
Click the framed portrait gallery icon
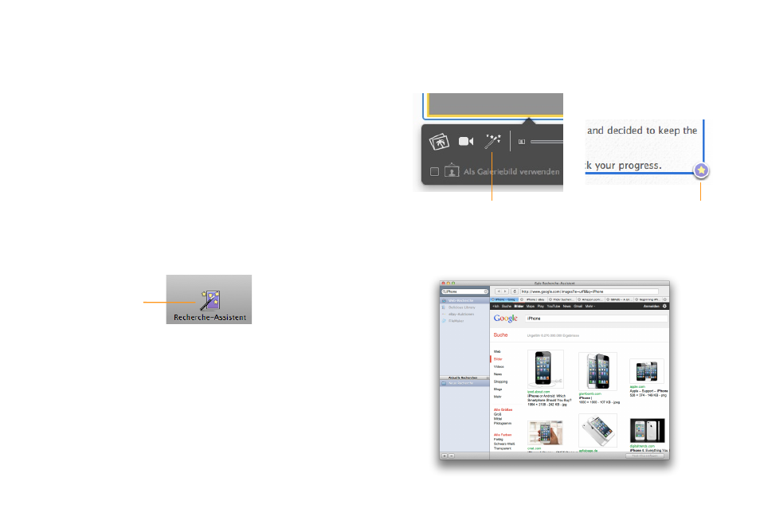tap(452, 170)
